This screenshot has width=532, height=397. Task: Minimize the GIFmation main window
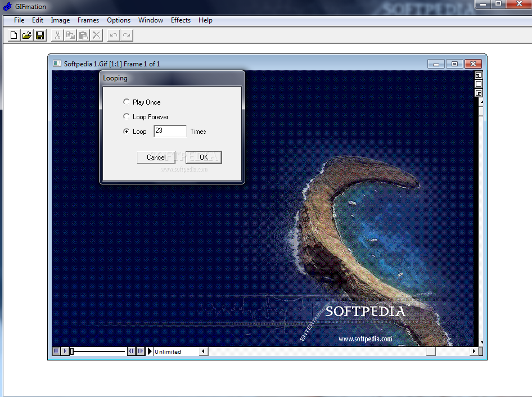[483, 4]
